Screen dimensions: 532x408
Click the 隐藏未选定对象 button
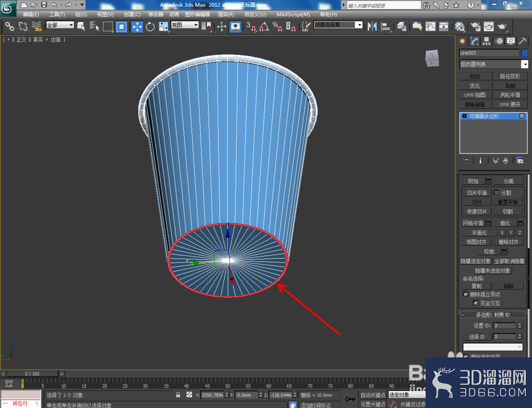tap(493, 271)
